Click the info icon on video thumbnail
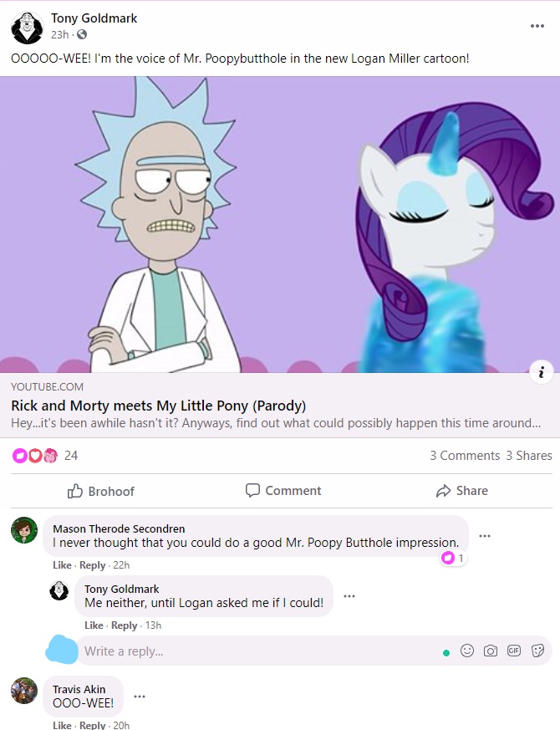Screen dimensions: 560x730 click(541, 372)
